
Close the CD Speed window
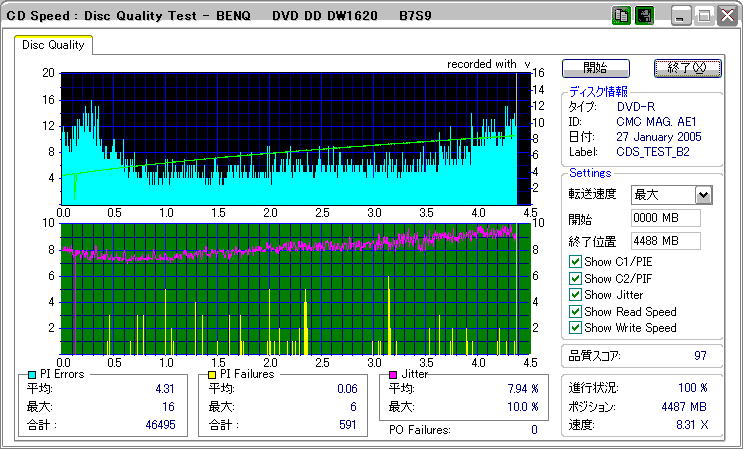coord(727,17)
